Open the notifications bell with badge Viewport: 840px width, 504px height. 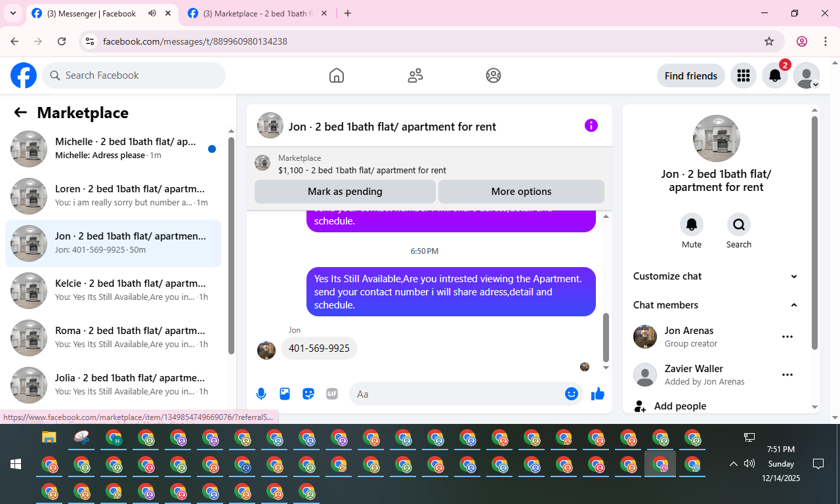(x=775, y=75)
